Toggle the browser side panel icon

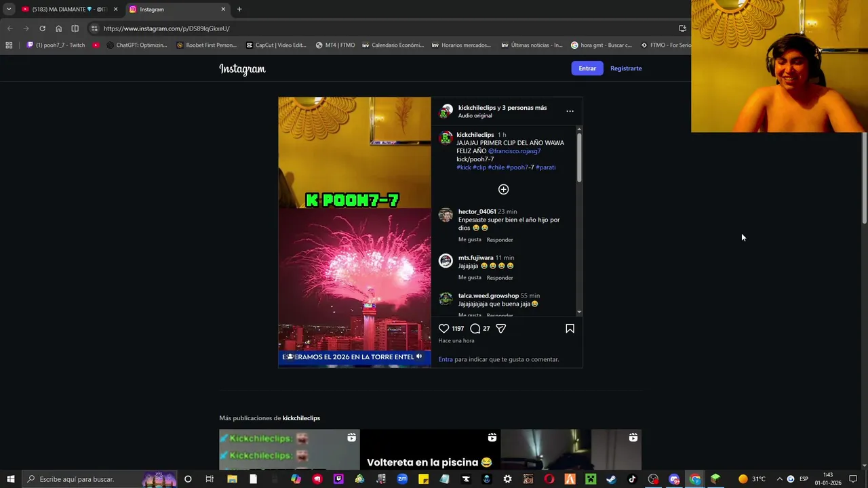point(75,28)
